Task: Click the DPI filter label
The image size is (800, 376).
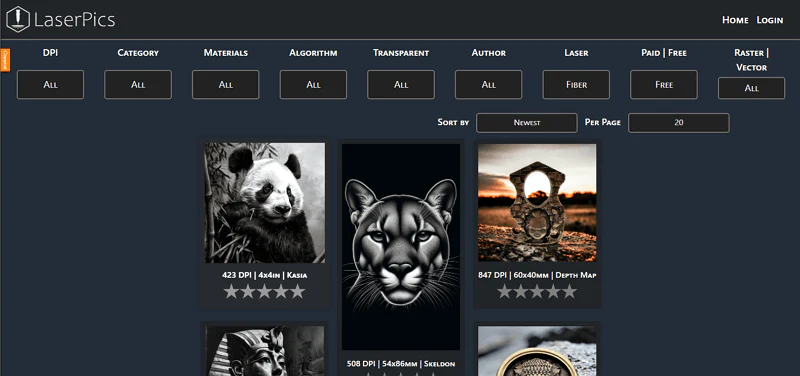Action: (x=50, y=53)
